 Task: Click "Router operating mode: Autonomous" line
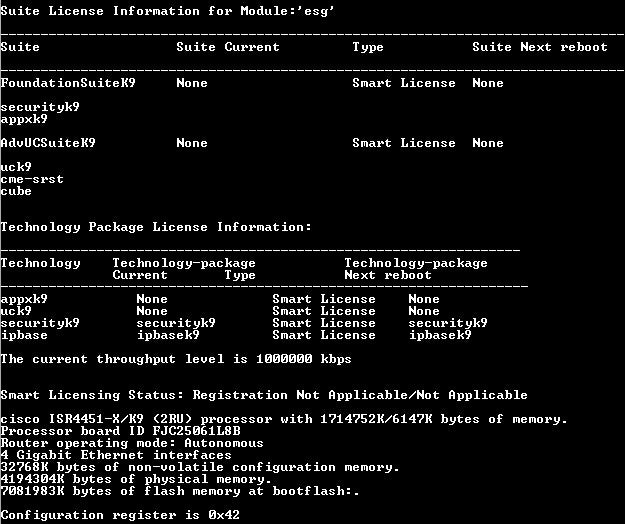pos(132,443)
